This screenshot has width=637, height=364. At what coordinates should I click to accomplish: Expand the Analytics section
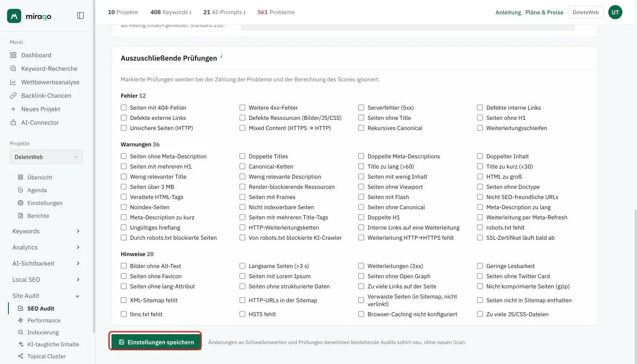[x=46, y=247]
